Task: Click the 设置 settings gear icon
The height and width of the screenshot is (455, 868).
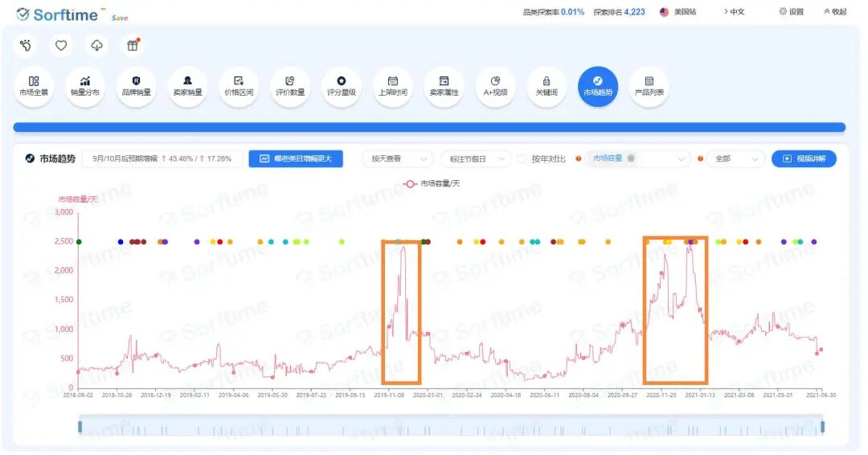Action: [783, 11]
